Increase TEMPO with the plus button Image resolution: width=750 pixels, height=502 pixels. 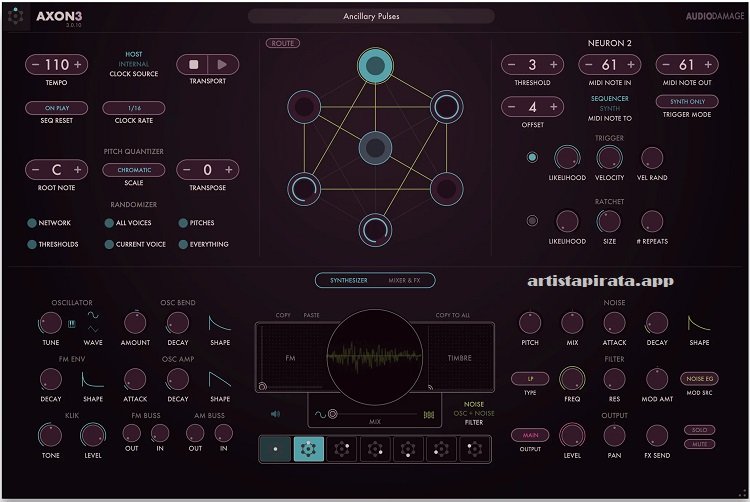click(x=77, y=65)
